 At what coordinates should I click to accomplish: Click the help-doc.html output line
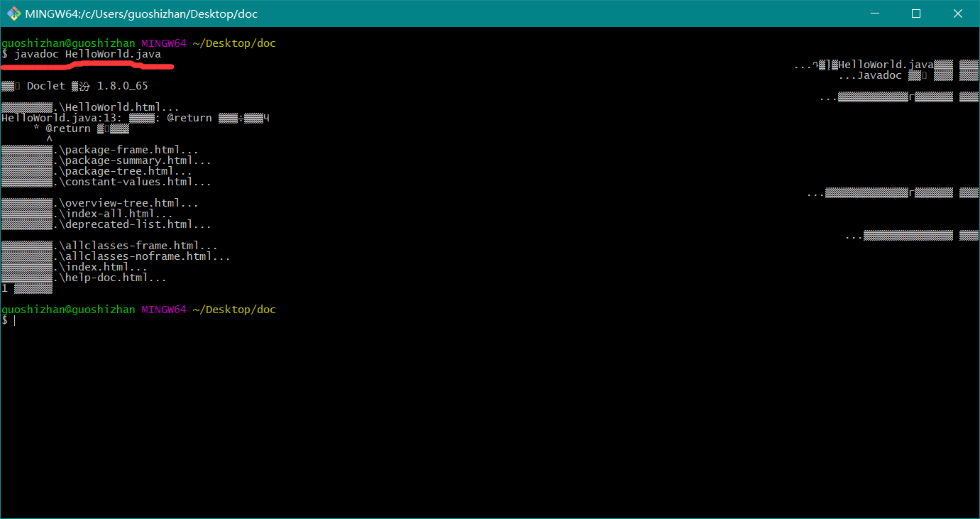pyautogui.click(x=112, y=278)
